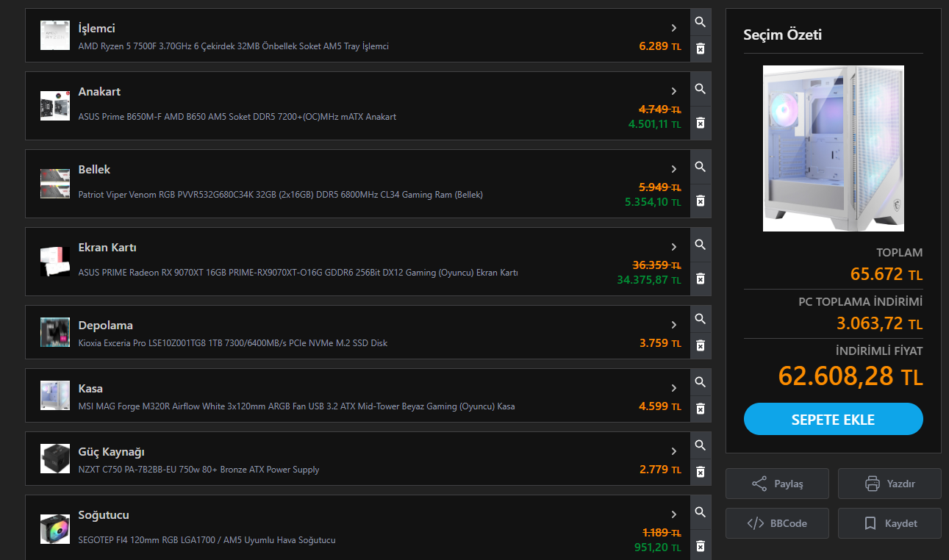Remove the Güç Kaynağı selection
The width and height of the screenshot is (949, 560).
pos(701,472)
